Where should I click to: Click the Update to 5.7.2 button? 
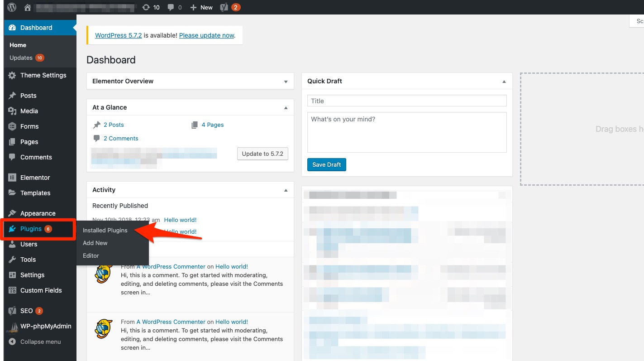262,154
